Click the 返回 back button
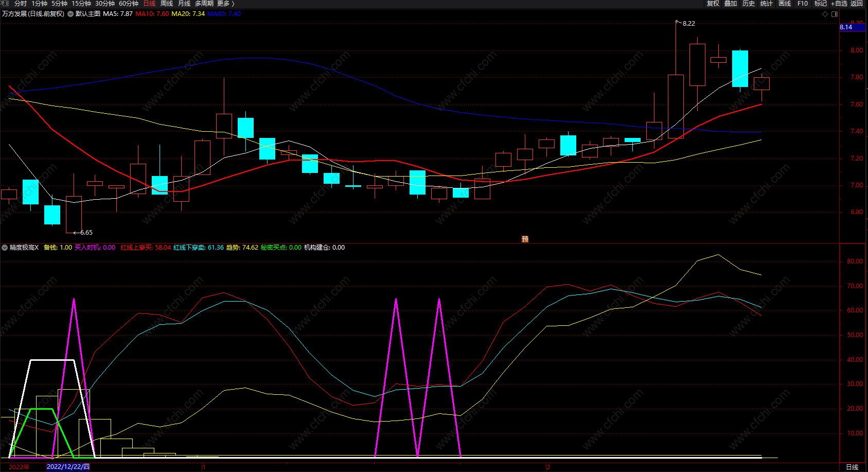This screenshot has width=868, height=472. tap(857, 4)
